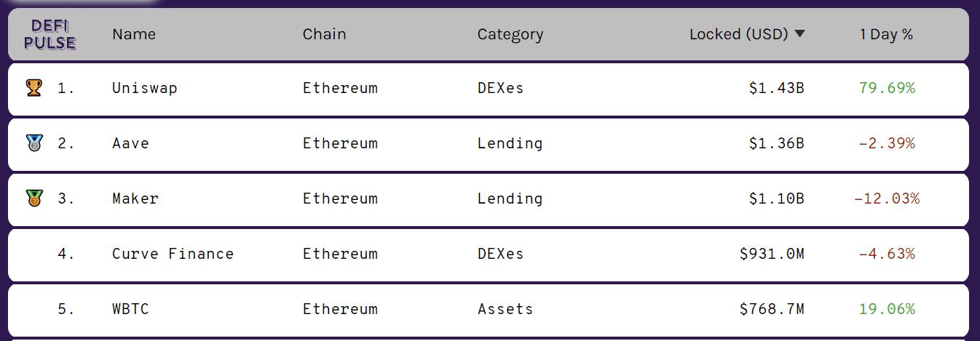Click the gold trophy icon beside Uniswap
The width and height of the screenshot is (980, 341).
click(x=33, y=88)
